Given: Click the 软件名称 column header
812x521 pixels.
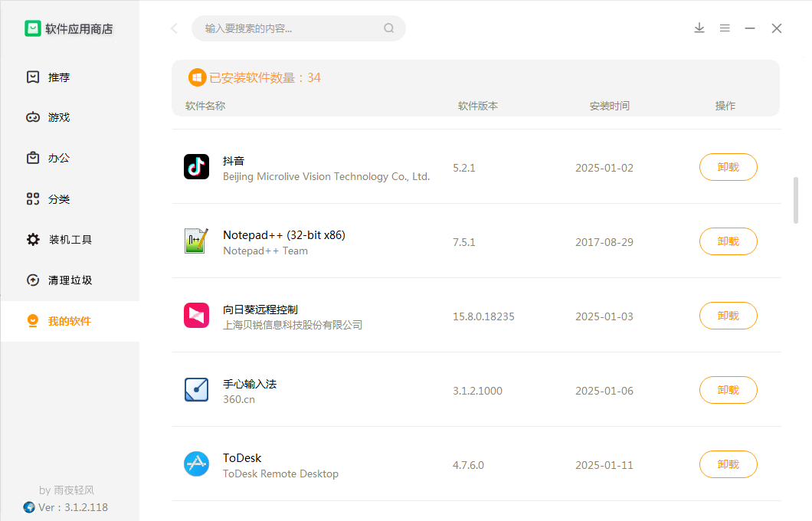Looking at the screenshot, I should point(205,106).
